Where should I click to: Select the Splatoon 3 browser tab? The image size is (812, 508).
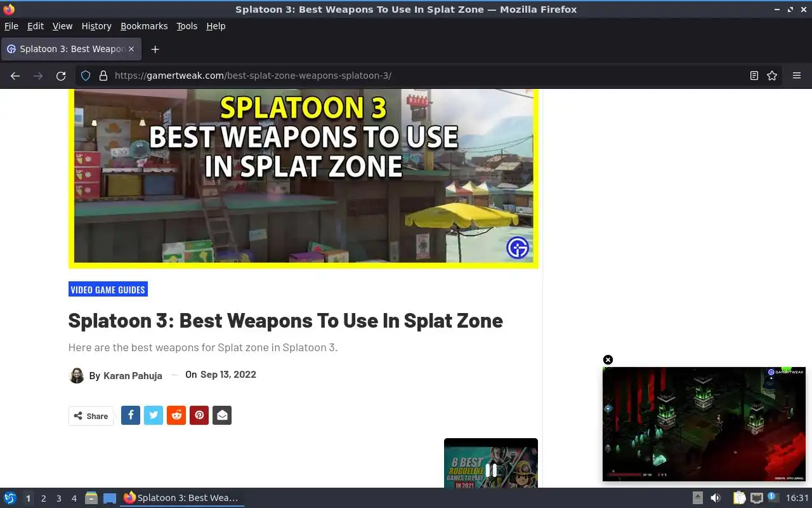[71, 49]
